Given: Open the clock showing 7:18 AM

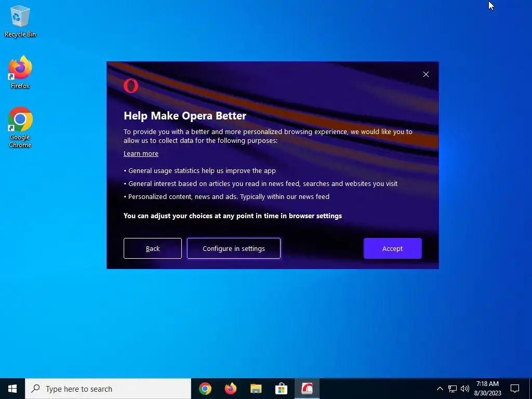Looking at the screenshot, I should click(x=487, y=389).
